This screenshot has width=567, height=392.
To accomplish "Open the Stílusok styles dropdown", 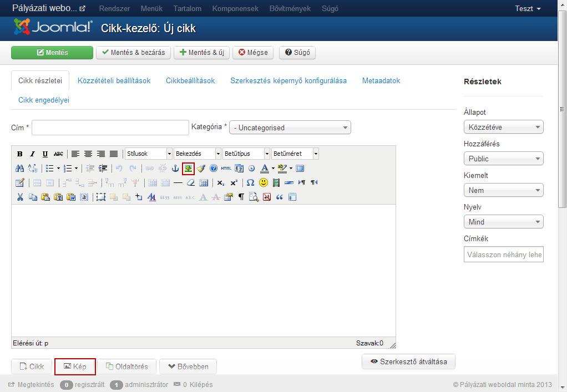I will point(149,154).
